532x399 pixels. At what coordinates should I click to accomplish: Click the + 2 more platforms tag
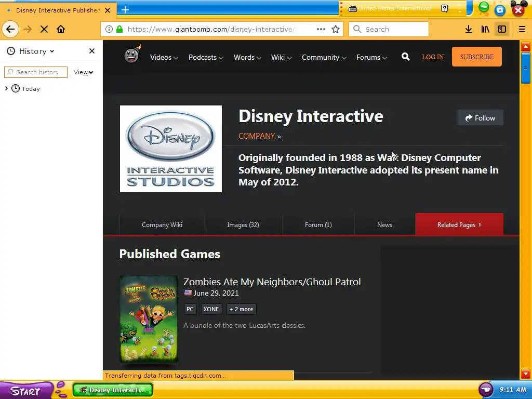[241, 309]
